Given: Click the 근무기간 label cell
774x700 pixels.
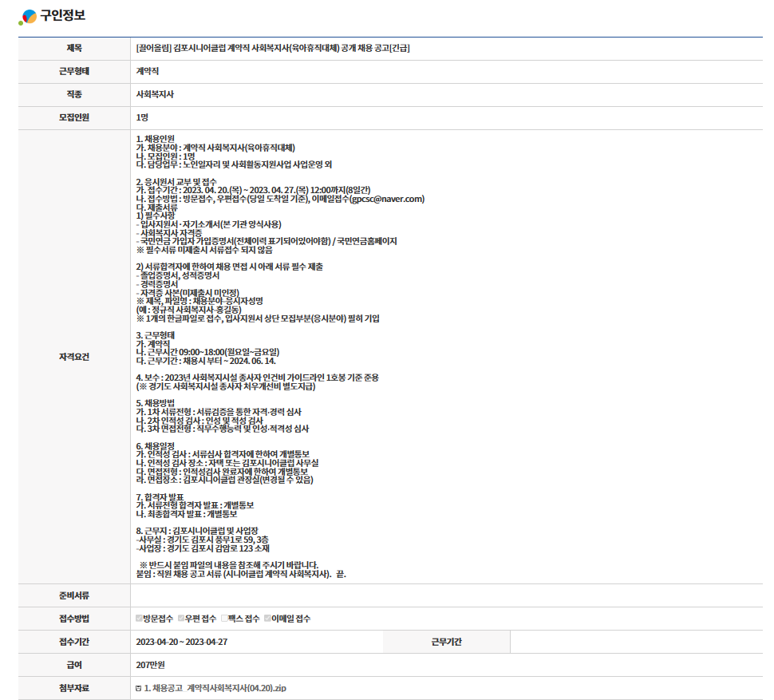Looking at the screenshot, I should point(446,642).
